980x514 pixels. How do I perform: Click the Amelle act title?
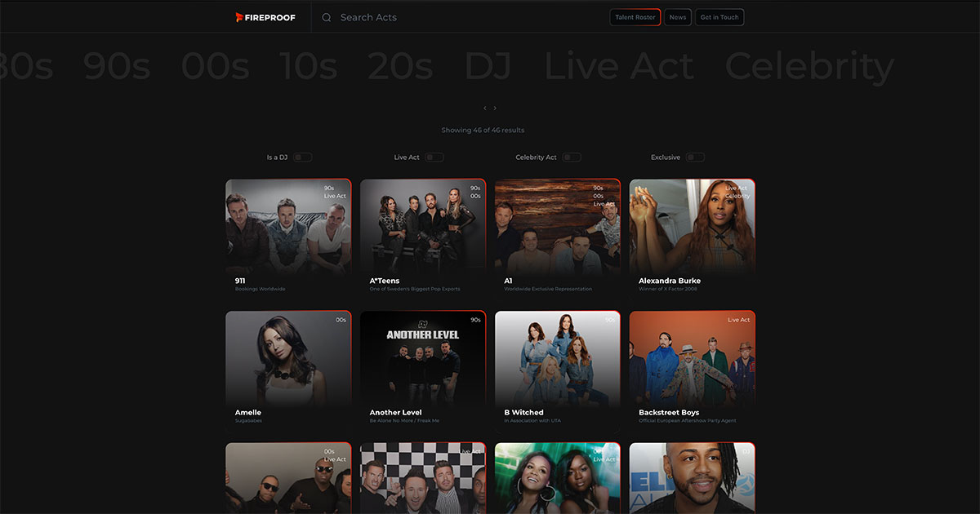(248, 413)
